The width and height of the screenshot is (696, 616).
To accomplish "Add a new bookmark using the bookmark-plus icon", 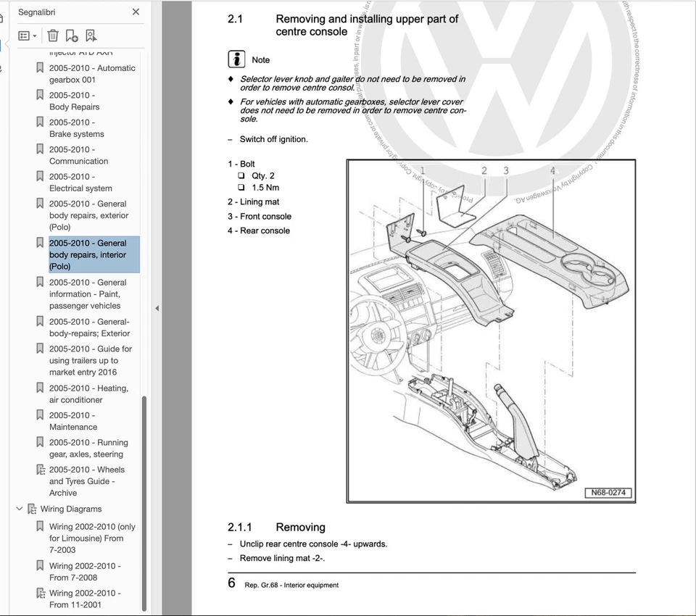I will click(72, 35).
